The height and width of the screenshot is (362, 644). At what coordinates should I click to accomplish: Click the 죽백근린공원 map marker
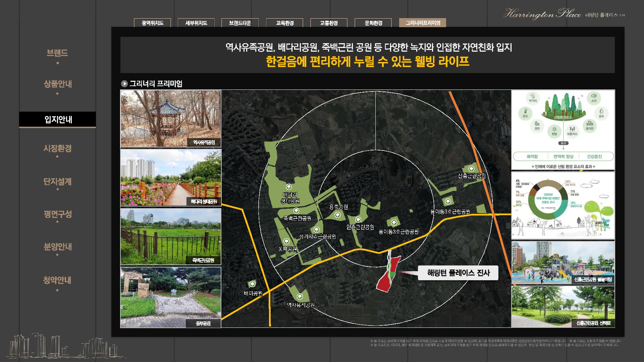point(296,210)
